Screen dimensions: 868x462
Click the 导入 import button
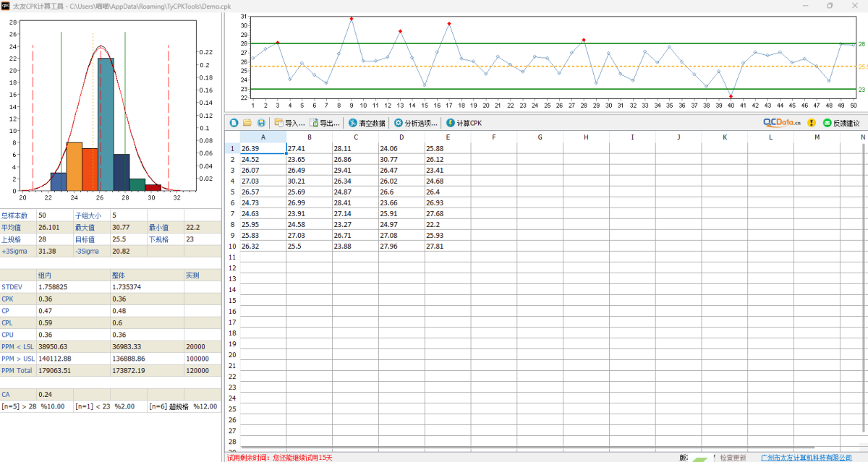(x=289, y=123)
